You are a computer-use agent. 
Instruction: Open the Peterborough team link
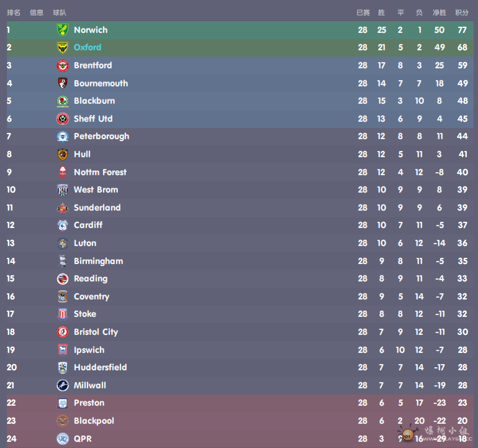point(102,137)
